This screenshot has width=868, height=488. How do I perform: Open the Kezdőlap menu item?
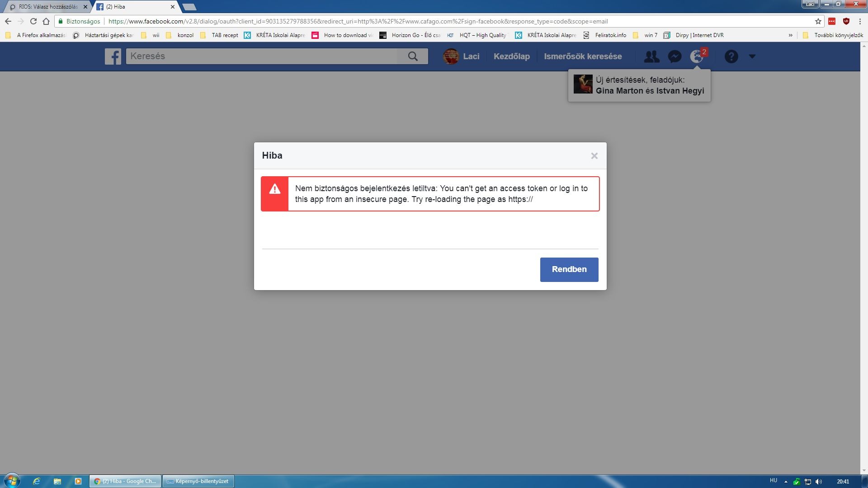511,56
